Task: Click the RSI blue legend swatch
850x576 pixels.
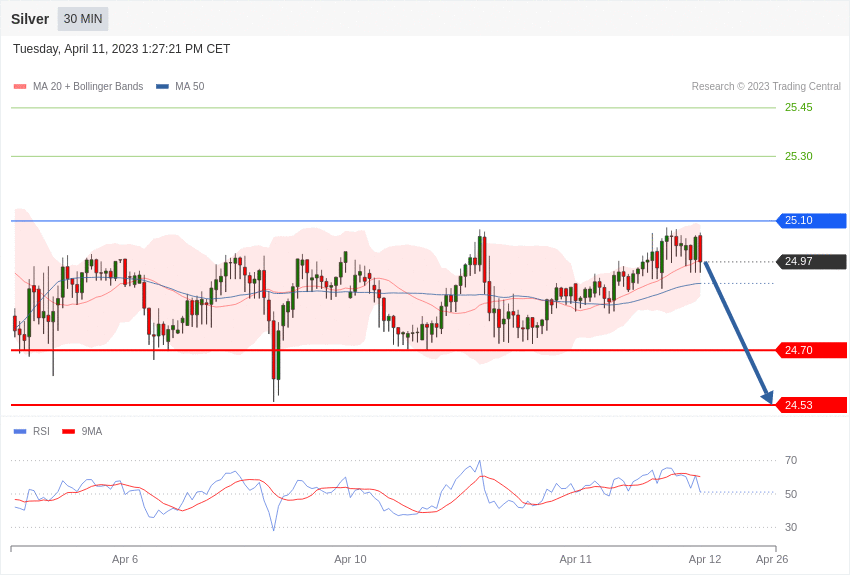Action: point(20,431)
